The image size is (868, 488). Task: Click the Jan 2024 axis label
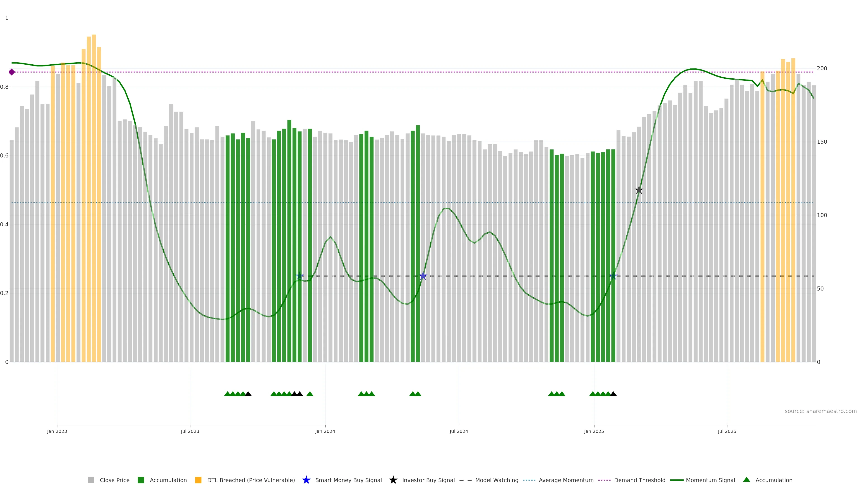(x=325, y=432)
